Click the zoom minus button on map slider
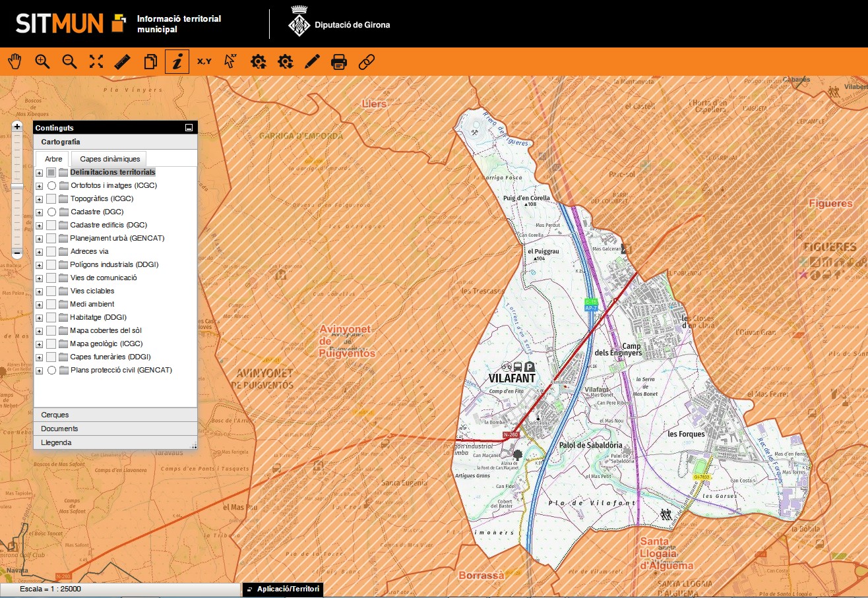 (x=17, y=254)
